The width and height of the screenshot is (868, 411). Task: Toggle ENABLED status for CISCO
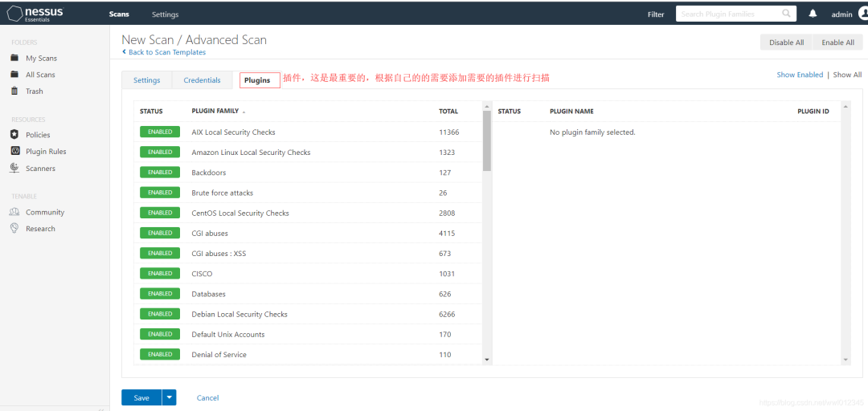(160, 273)
